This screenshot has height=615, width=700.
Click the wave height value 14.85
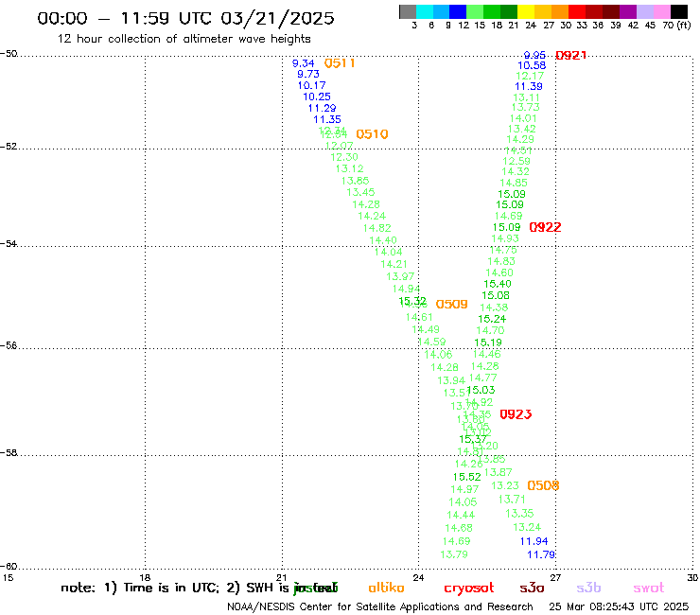coord(514,184)
